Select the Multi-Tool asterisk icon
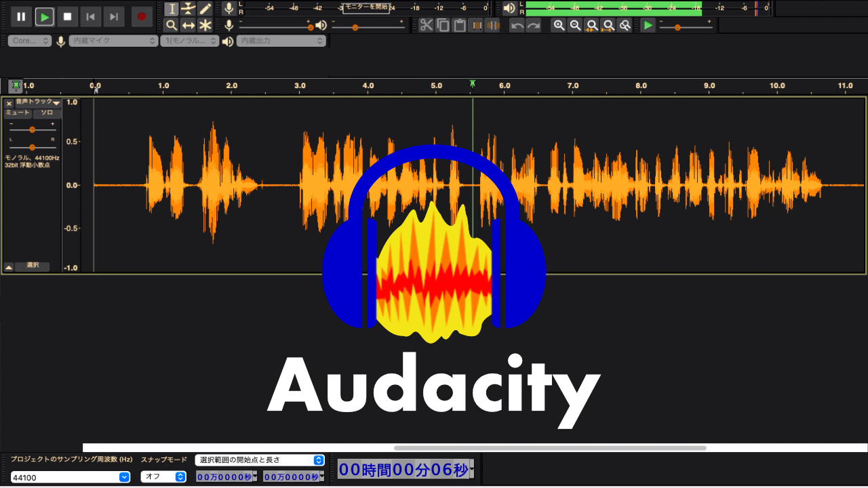This screenshot has height=488, width=868. (x=205, y=25)
